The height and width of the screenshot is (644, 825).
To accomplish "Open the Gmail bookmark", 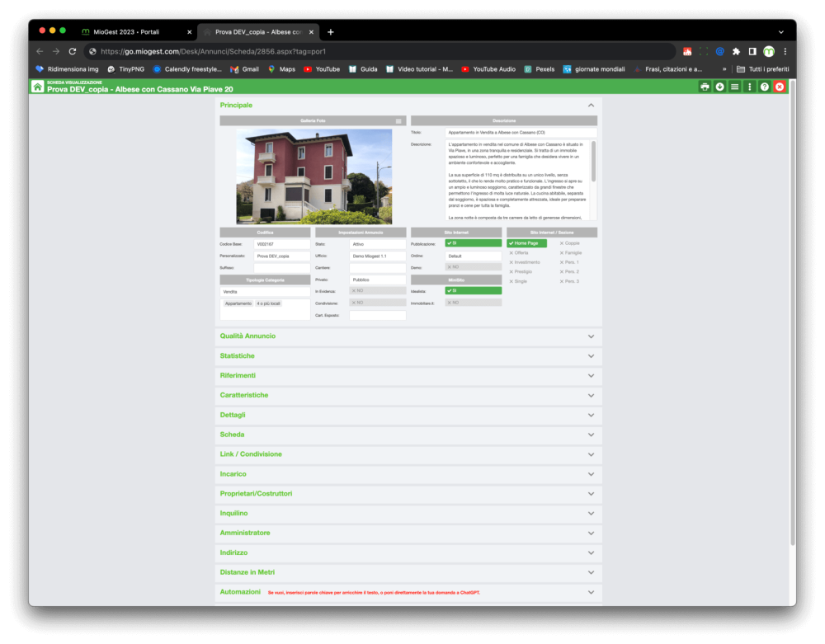I will click(245, 69).
